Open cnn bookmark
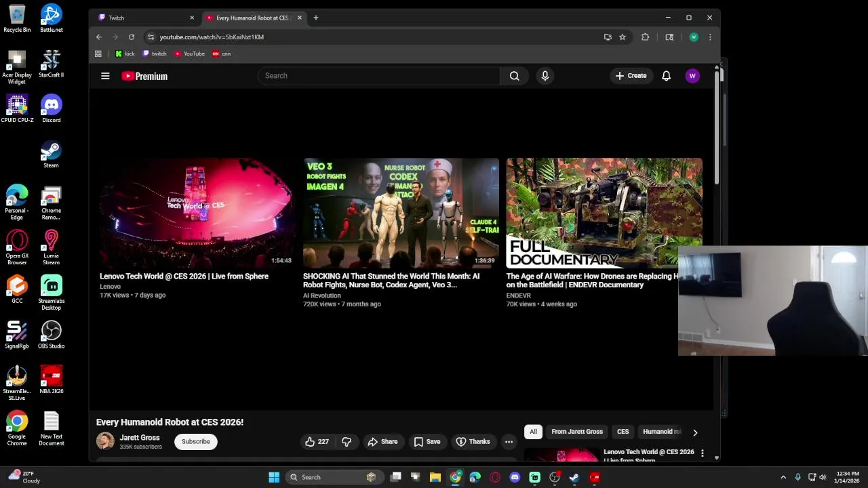This screenshot has height=488, width=868. tap(222, 54)
